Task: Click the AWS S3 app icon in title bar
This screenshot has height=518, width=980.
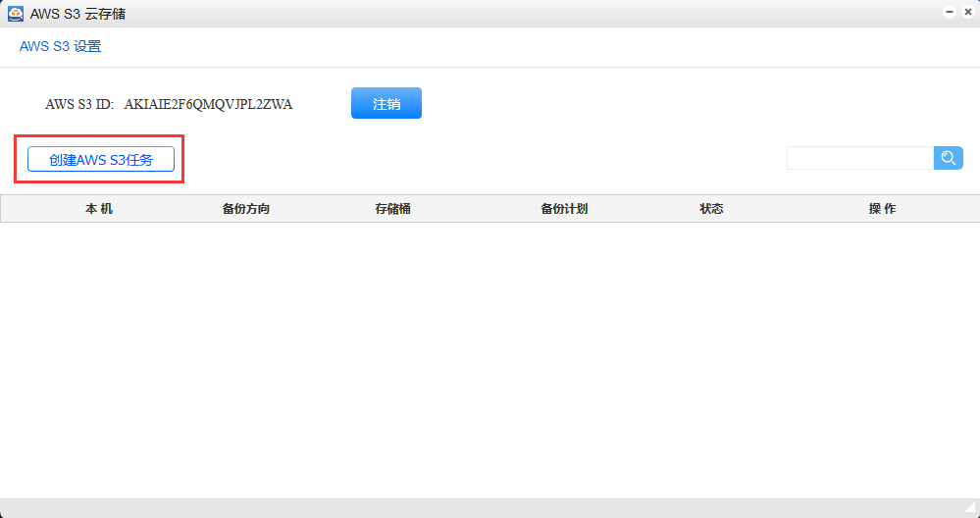Action: click(16, 13)
